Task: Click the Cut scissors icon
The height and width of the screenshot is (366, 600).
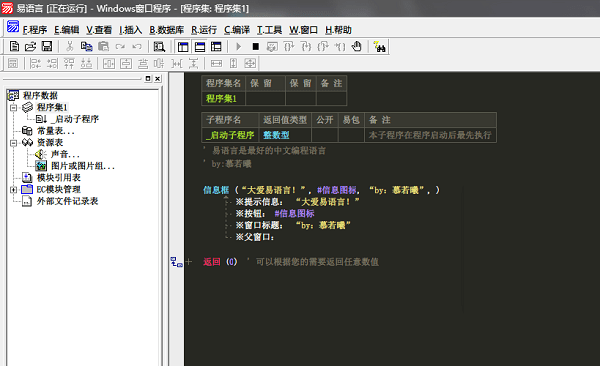Action: coord(69,47)
